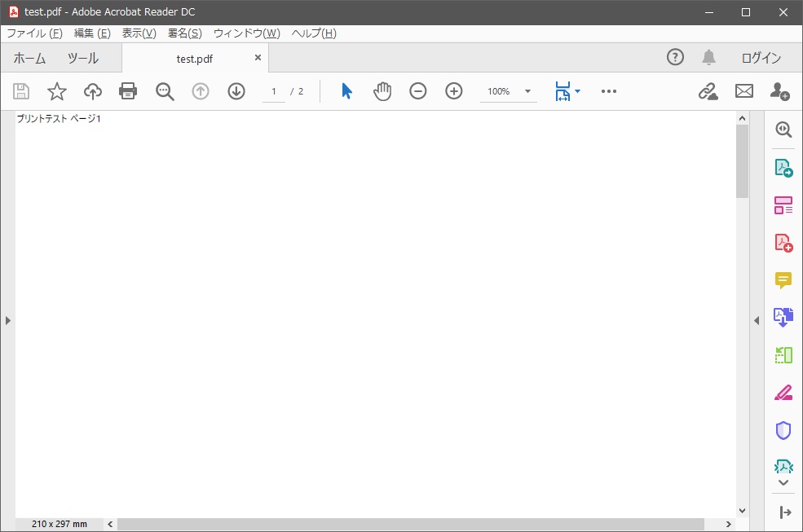The width and height of the screenshot is (803, 532).
Task: Open the Fill & Sign tool
Action: point(783,393)
